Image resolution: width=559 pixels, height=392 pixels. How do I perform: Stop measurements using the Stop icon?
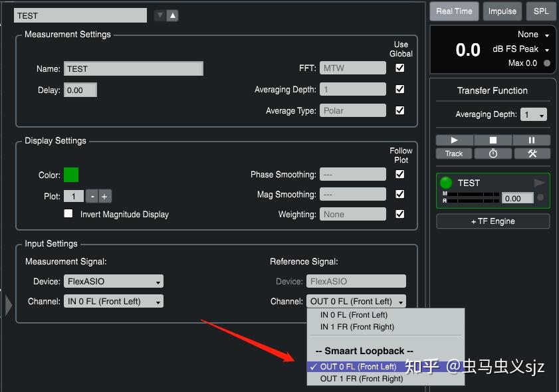click(x=493, y=140)
